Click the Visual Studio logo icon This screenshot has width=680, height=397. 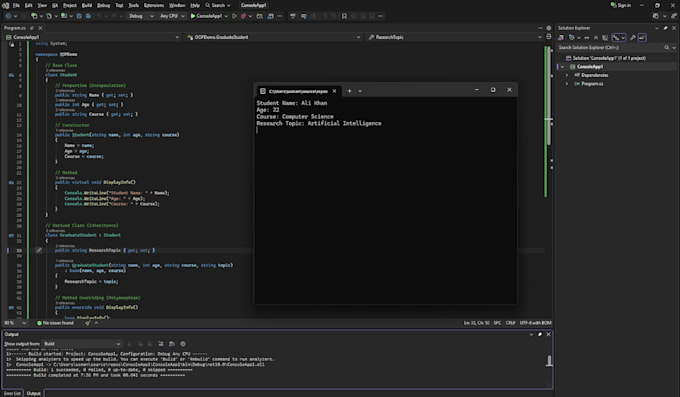tap(6, 5)
